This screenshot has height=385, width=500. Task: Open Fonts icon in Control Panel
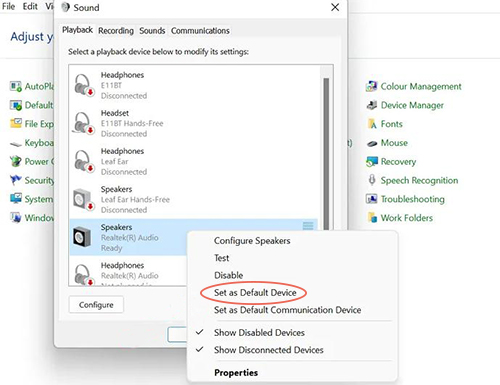[x=372, y=124]
